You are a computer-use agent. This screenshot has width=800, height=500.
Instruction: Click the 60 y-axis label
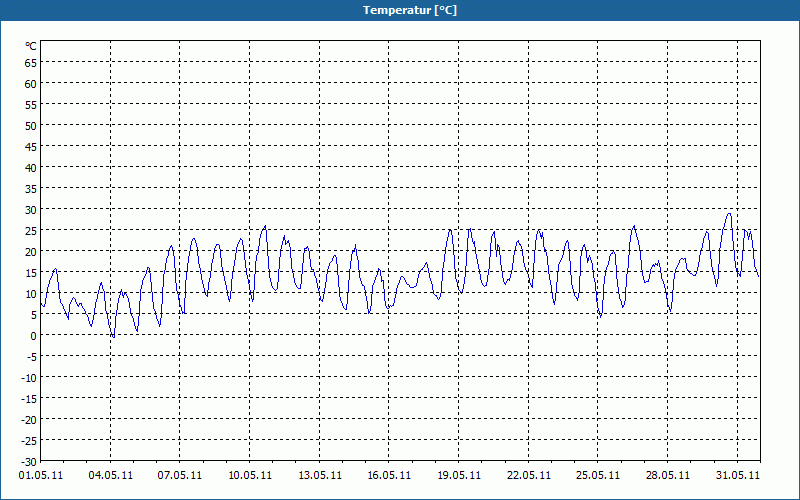31,84
